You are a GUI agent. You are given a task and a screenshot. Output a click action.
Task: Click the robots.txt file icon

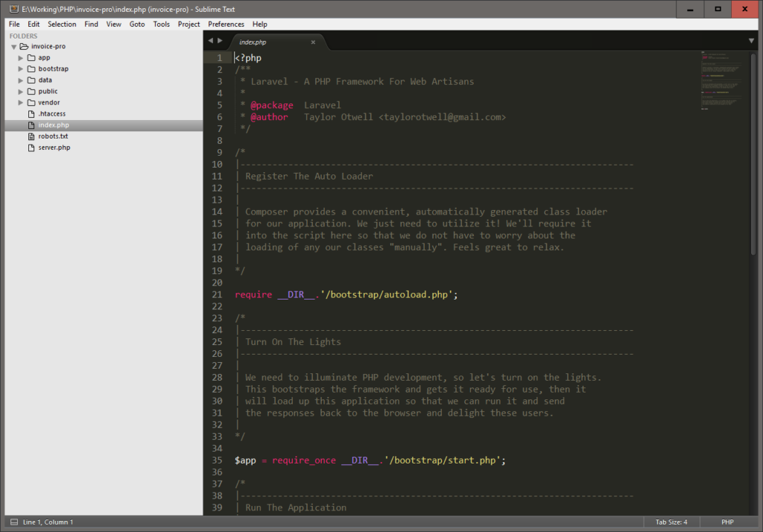(31, 136)
